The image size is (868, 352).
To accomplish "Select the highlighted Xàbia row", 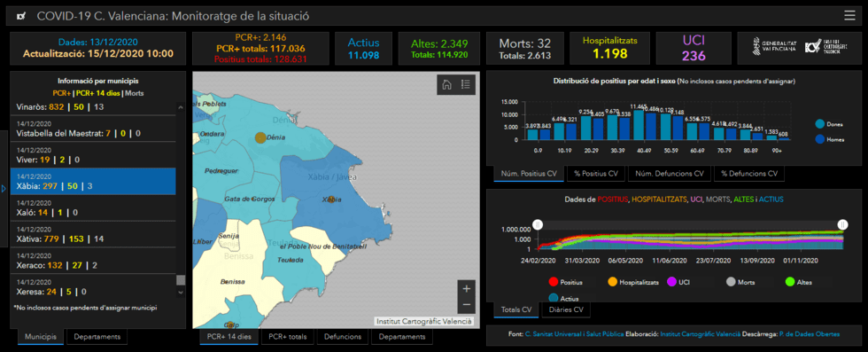I will (93, 181).
